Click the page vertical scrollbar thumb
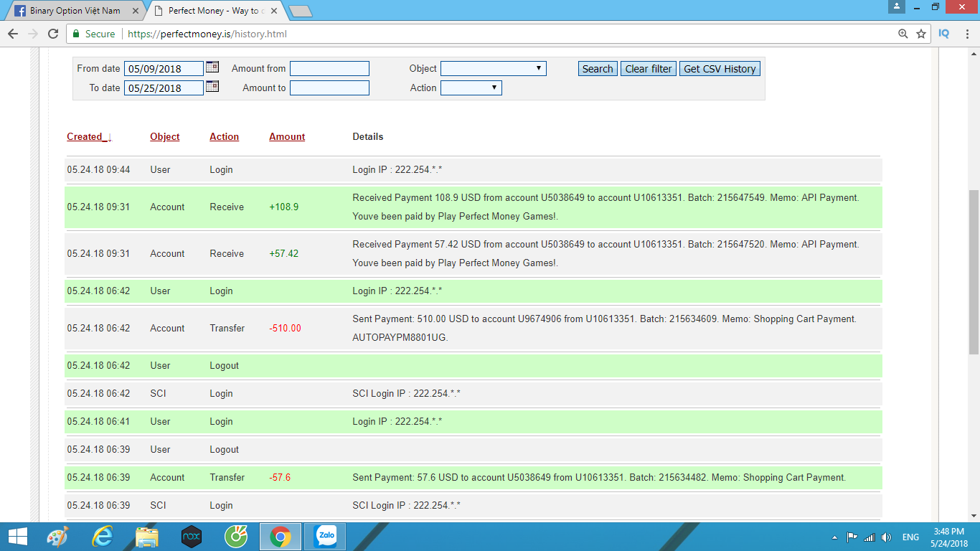 [974, 271]
